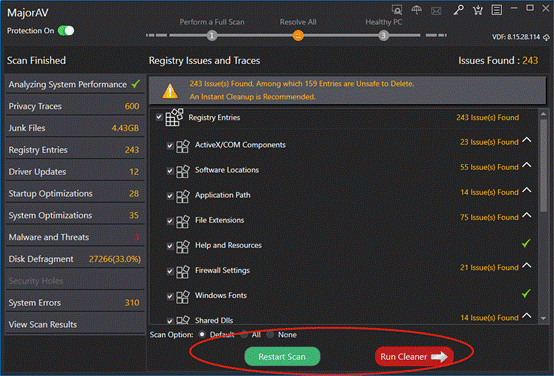
Task: Uncheck the Firewall Settings checkbox
Action: 170,271
